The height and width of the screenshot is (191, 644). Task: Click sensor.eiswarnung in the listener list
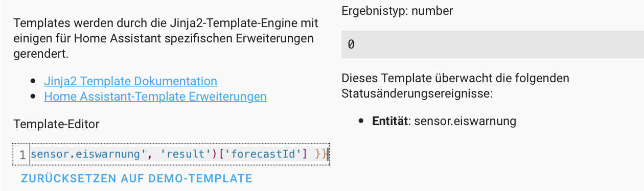tap(465, 121)
